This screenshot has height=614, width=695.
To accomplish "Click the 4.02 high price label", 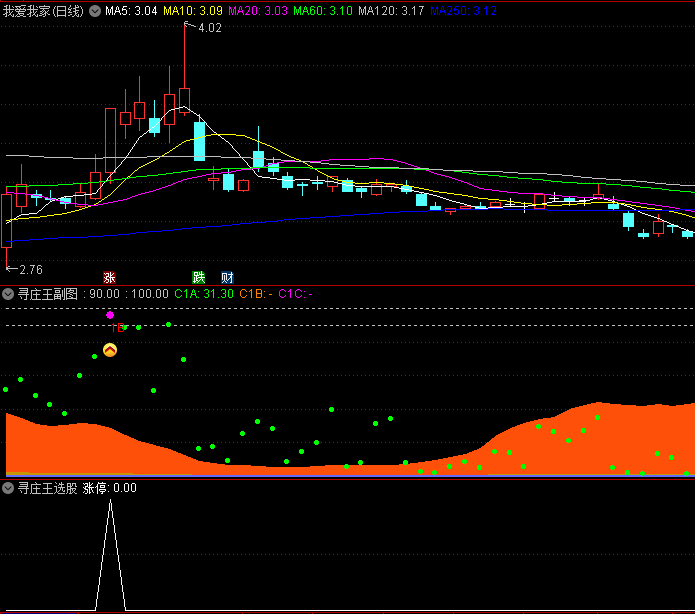I will coord(210,28).
